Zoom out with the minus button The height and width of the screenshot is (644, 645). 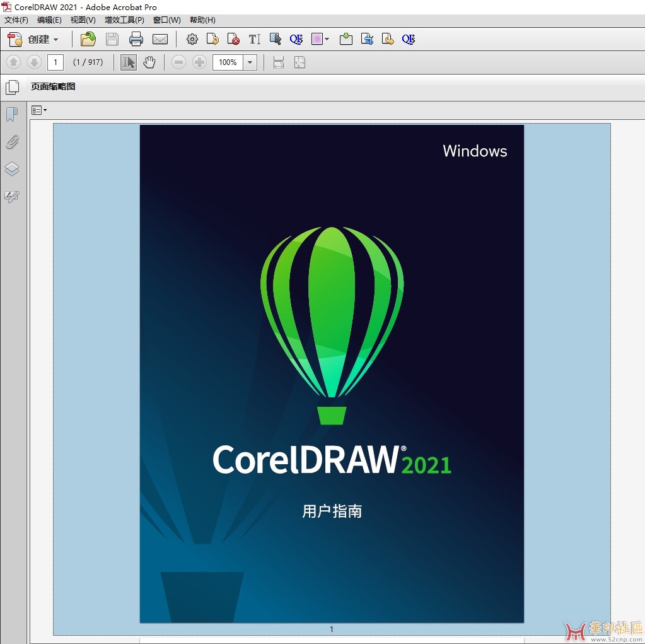pyautogui.click(x=178, y=62)
